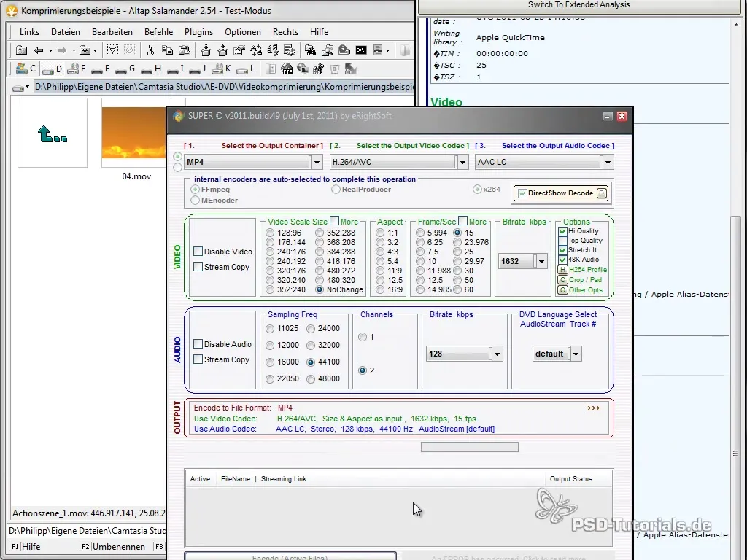Go to parent directory icon in Salamander toolbar
Viewport: 747px width, 560px height.
tap(21, 50)
